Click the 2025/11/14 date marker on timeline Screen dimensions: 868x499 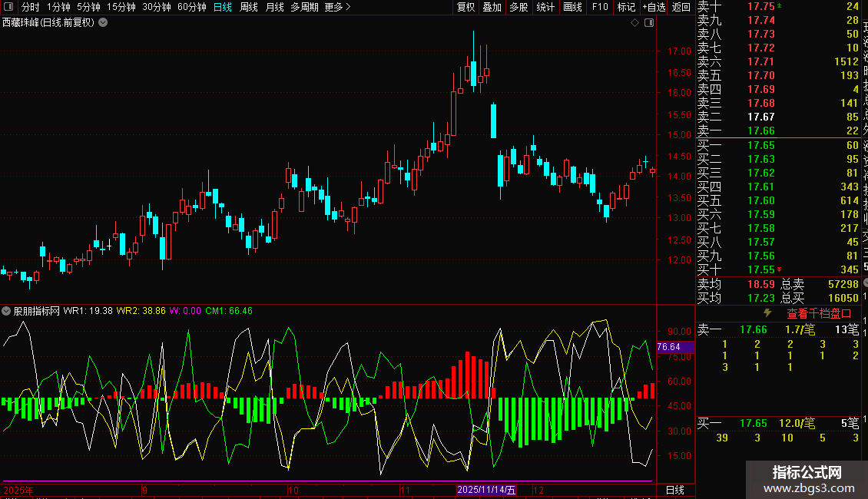click(x=486, y=490)
